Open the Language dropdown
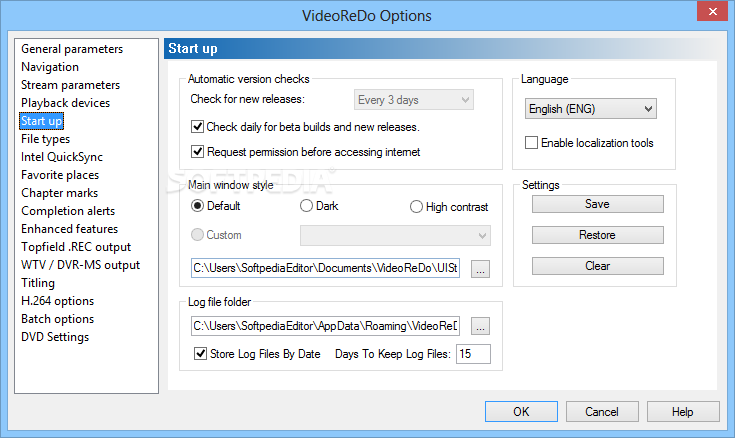The image size is (735, 438). (591, 109)
